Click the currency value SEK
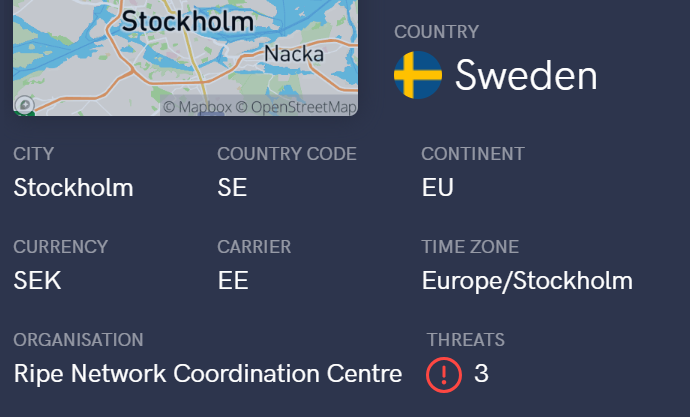The width and height of the screenshot is (690, 417). (38, 281)
